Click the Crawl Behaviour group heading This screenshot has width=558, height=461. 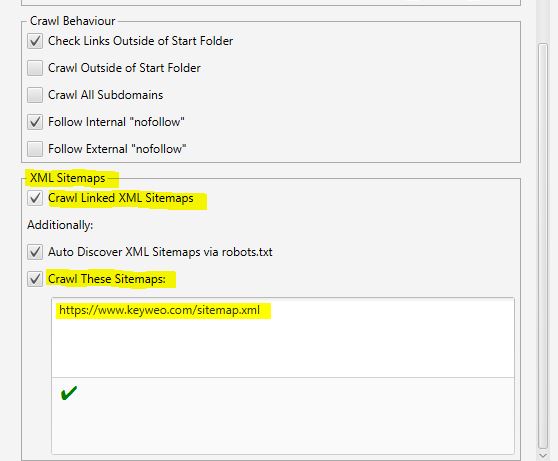coord(73,21)
